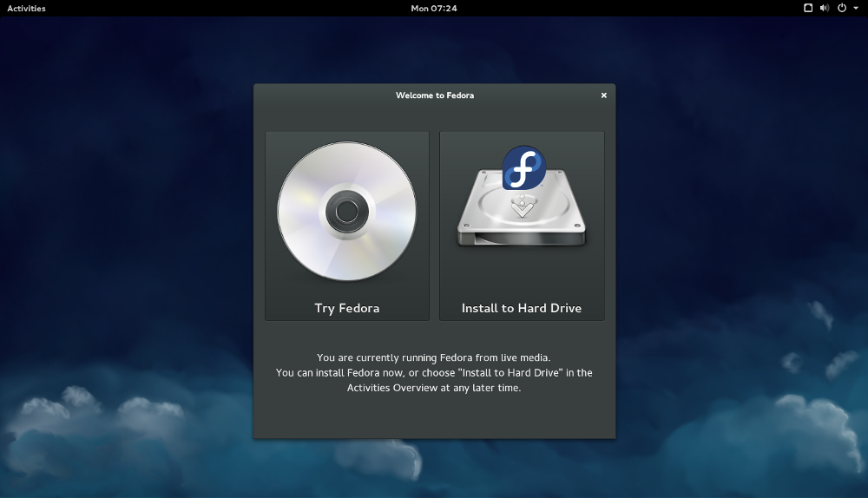Open the Activities overview
The width and height of the screenshot is (868, 498).
[x=26, y=8]
